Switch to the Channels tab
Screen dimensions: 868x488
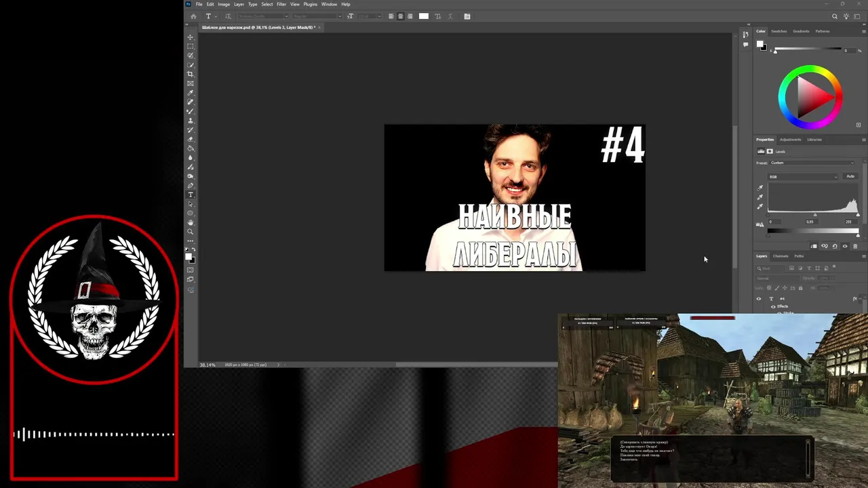pyautogui.click(x=781, y=256)
